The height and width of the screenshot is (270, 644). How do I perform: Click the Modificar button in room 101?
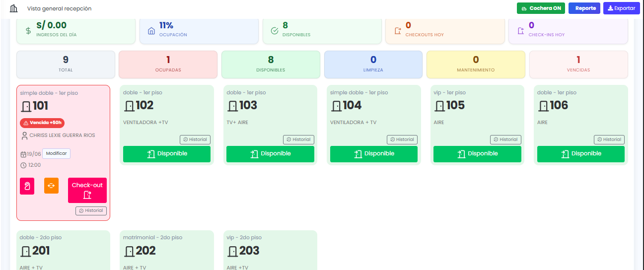click(56, 153)
